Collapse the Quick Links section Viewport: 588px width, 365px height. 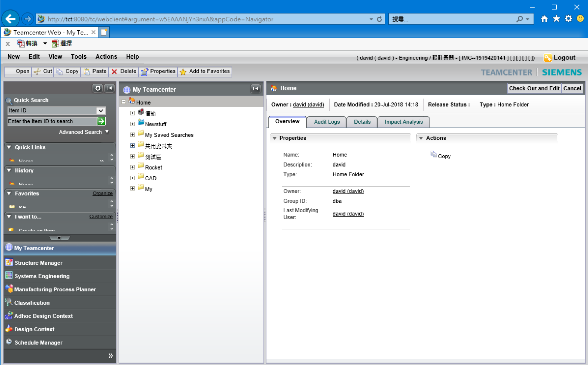[9, 147]
